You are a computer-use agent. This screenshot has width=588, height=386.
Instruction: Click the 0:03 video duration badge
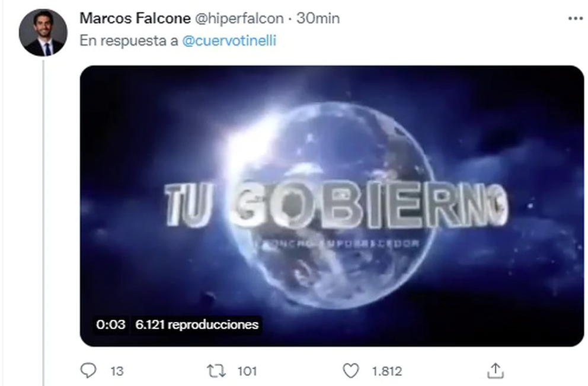(111, 324)
